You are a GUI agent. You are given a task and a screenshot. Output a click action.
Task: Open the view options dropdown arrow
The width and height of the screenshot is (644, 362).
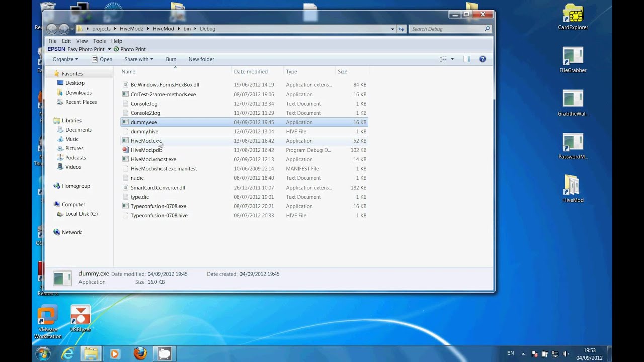tap(452, 59)
